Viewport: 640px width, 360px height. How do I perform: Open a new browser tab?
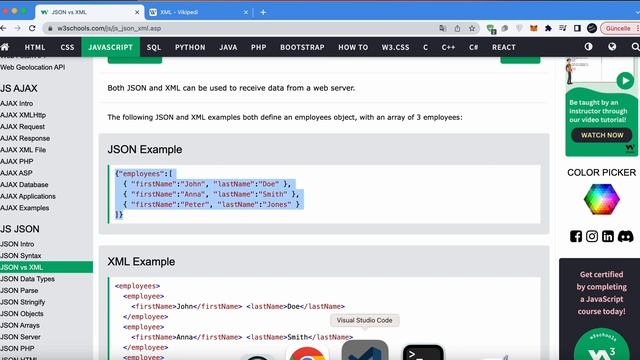point(263,12)
